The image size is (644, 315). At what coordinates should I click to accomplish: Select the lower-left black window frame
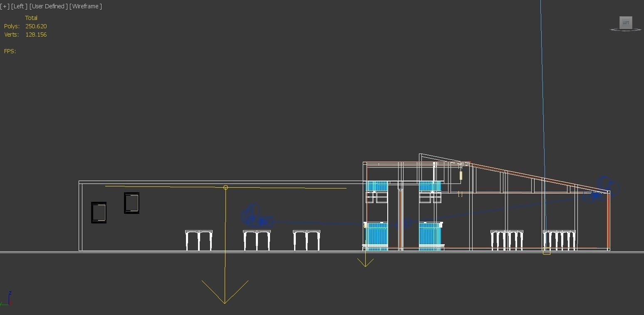click(x=99, y=213)
